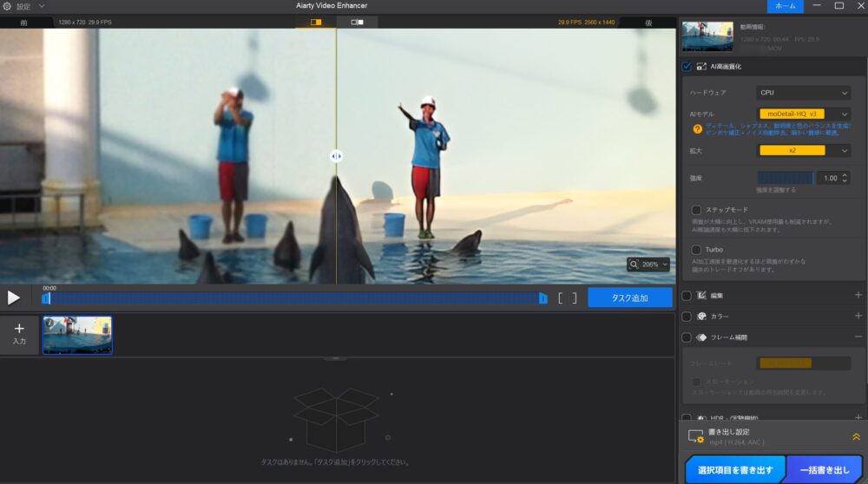
Task: Click the タスク追加 button
Action: (x=630, y=298)
